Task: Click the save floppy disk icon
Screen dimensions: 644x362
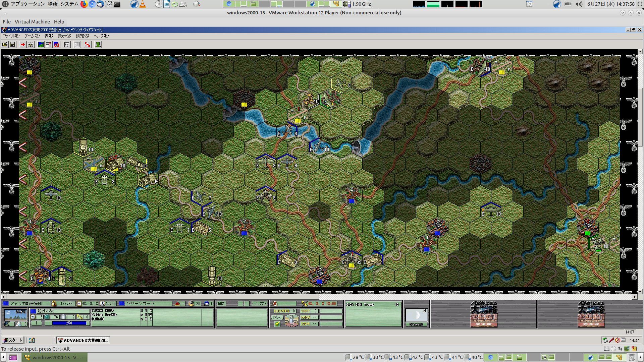Action: point(12,45)
